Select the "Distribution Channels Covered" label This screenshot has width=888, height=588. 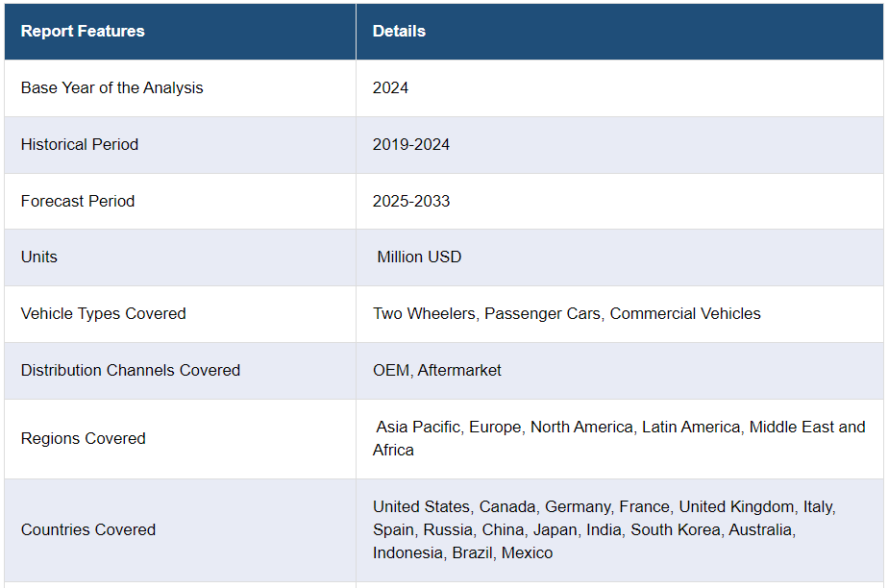click(131, 371)
